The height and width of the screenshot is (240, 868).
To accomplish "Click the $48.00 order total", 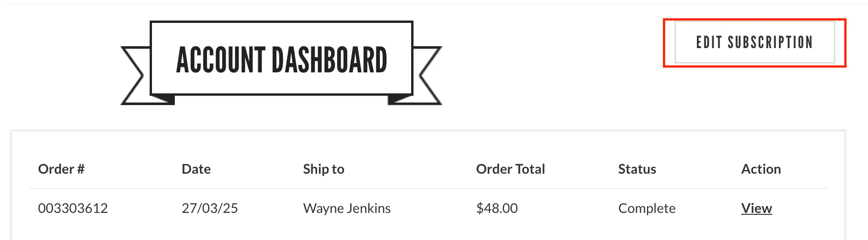I will coord(497,208).
